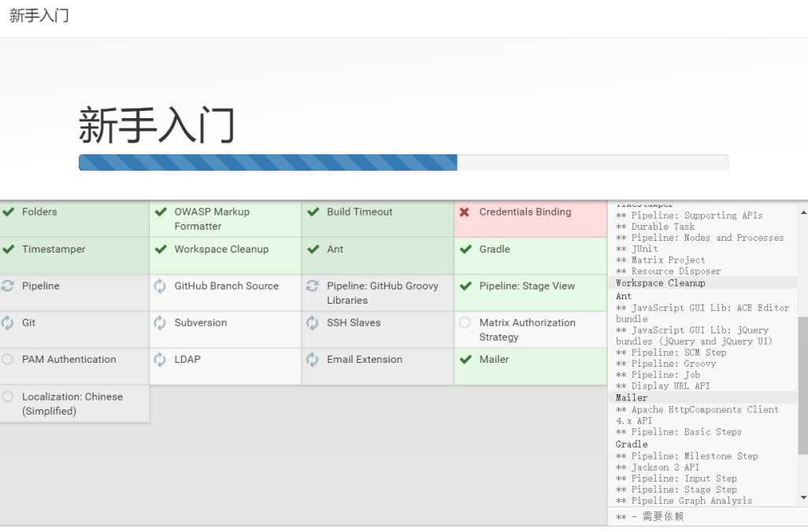
Task: Click the '** JUnit' log entry
Action: click(x=637, y=249)
